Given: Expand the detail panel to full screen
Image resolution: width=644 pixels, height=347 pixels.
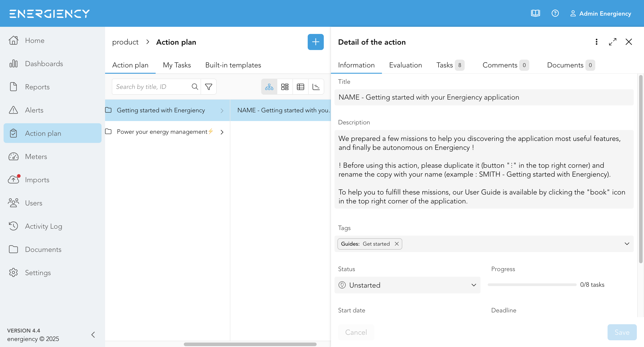Looking at the screenshot, I should click(612, 42).
